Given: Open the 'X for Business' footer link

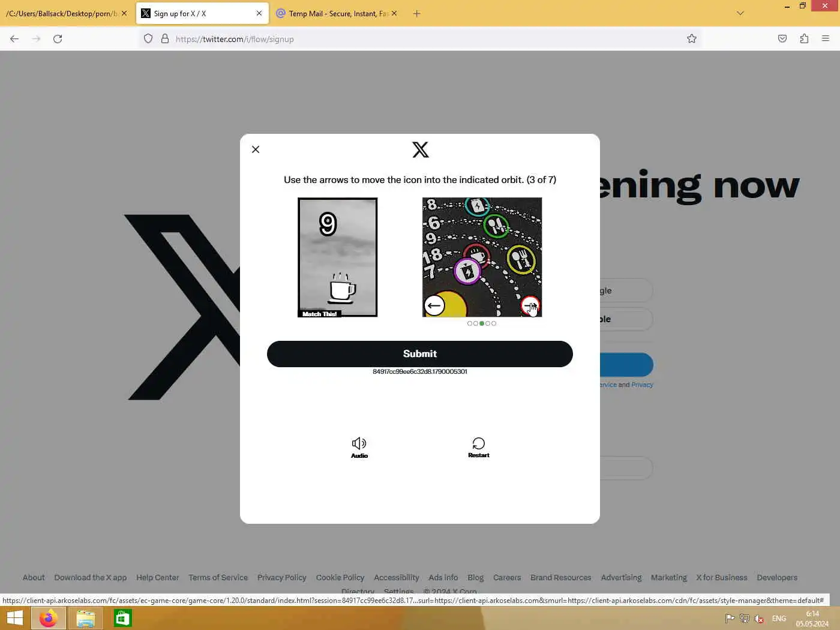Looking at the screenshot, I should pyautogui.click(x=722, y=578).
